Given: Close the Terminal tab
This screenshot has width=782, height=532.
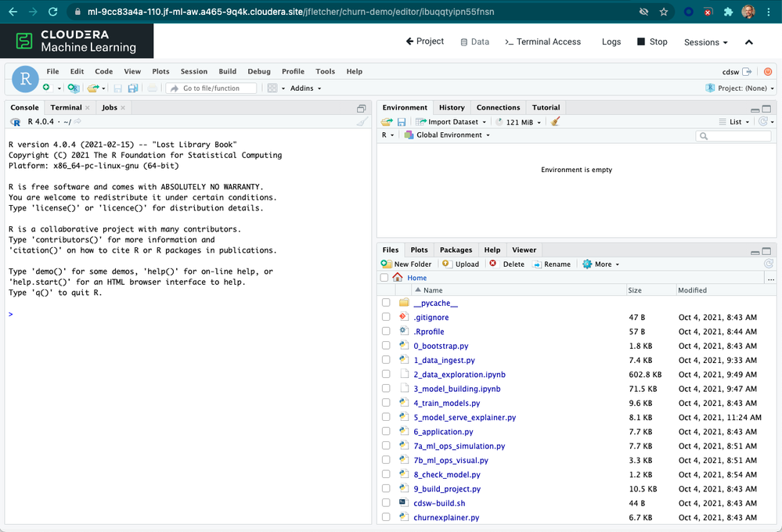Looking at the screenshot, I should click(x=87, y=108).
